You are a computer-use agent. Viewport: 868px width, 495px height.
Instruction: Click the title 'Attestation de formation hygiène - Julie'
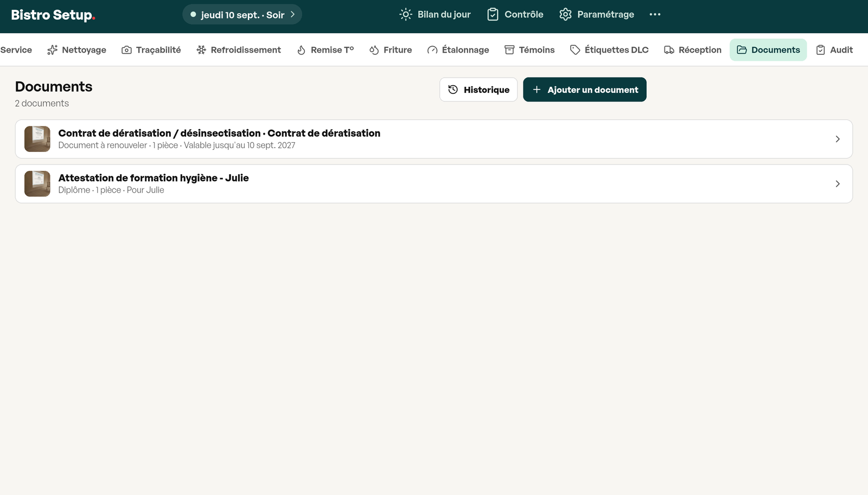tap(154, 178)
